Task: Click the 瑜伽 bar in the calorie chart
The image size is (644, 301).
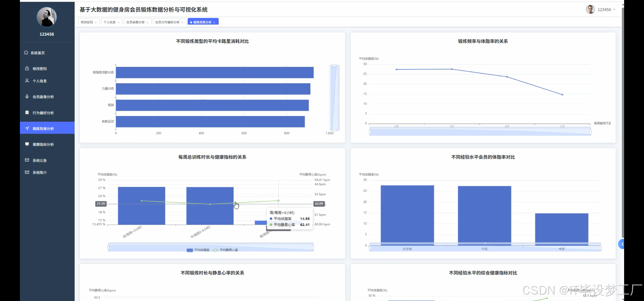Action: (x=212, y=105)
